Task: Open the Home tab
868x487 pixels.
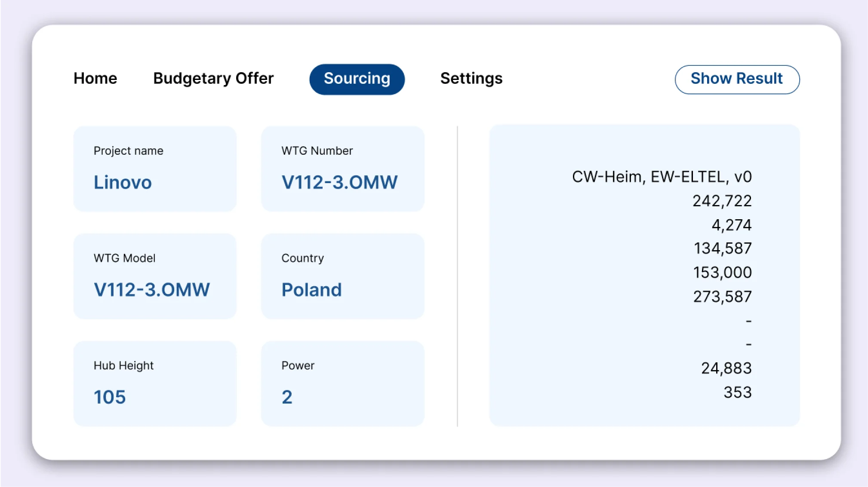Action: [95, 79]
